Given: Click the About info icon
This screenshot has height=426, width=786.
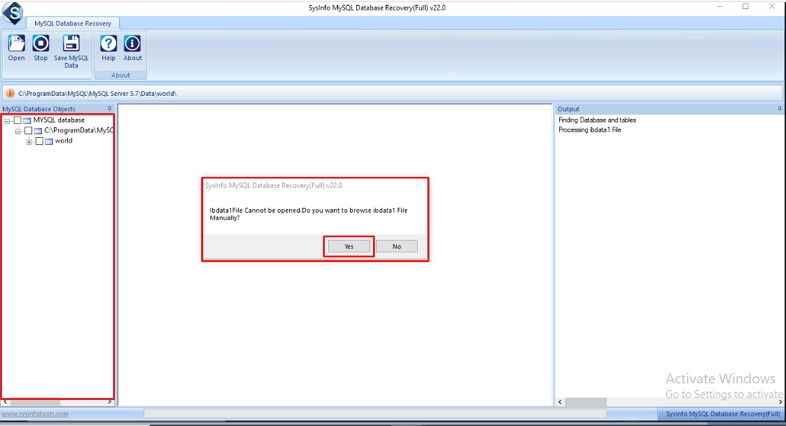Looking at the screenshot, I should (x=132, y=44).
